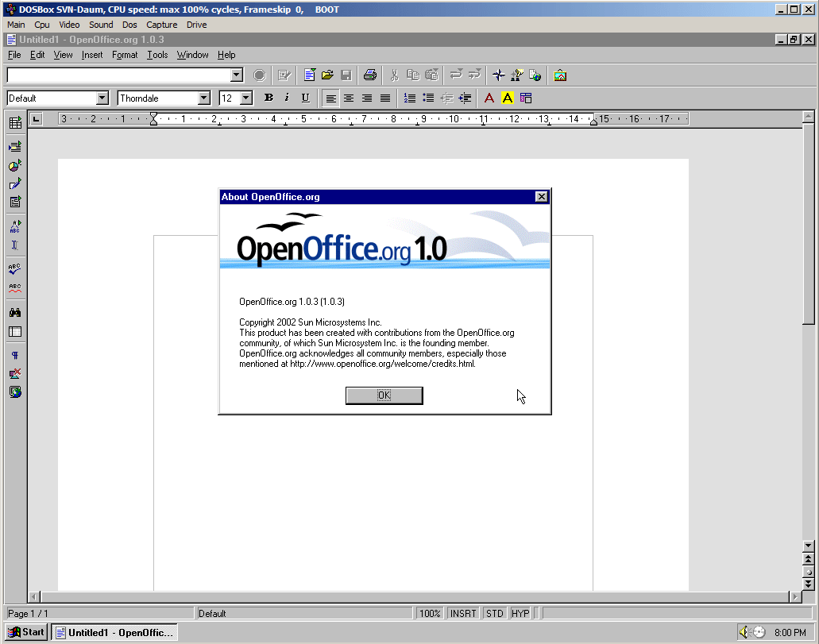The width and height of the screenshot is (819, 644).
Task: Click the Save Document floppy icon
Action: click(346, 75)
